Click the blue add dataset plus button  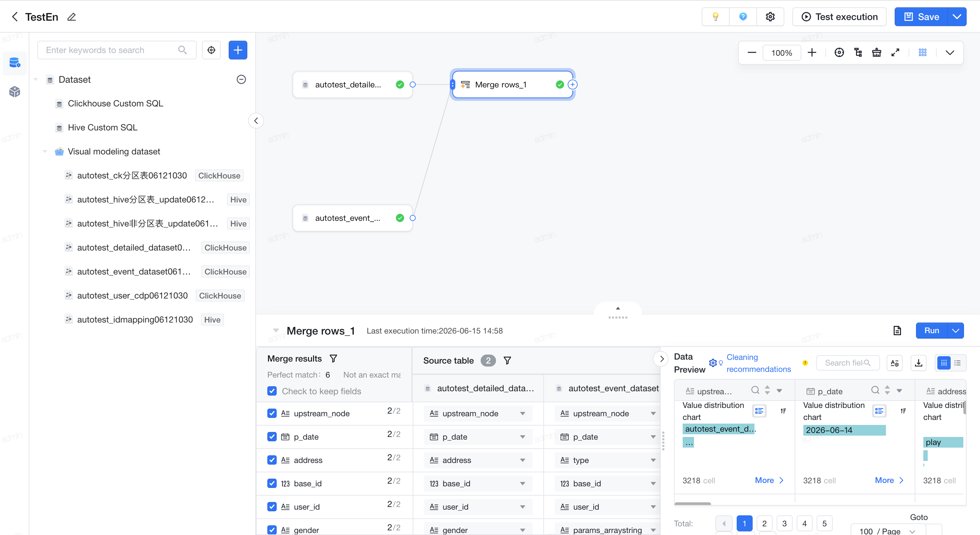[x=238, y=50]
